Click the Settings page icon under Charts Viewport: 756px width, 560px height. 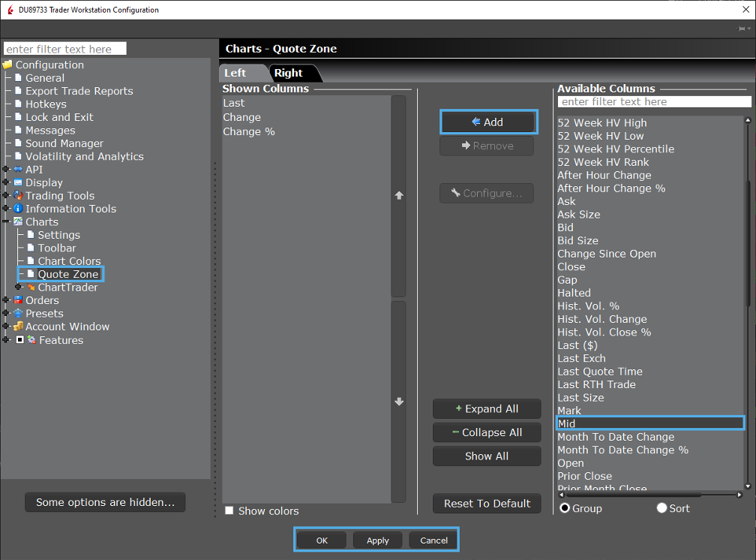tap(31, 235)
